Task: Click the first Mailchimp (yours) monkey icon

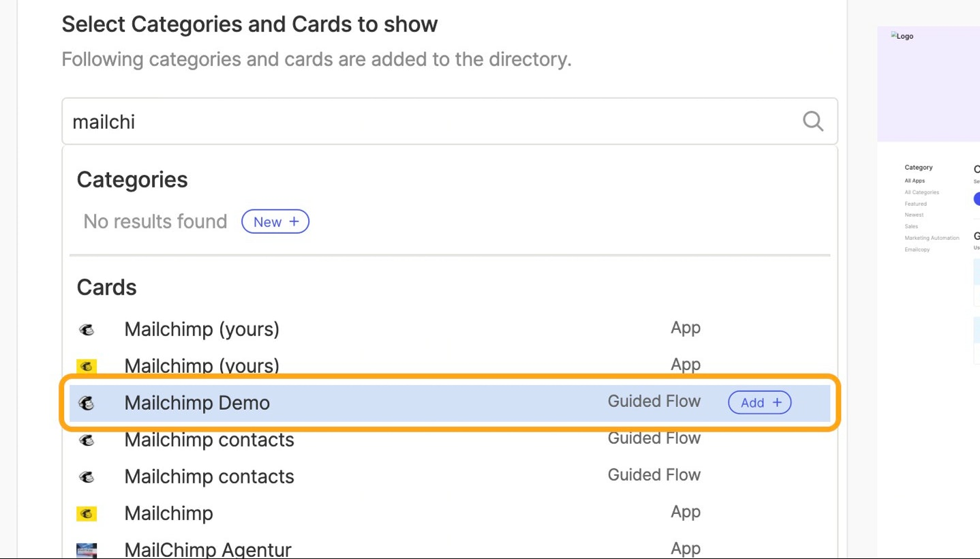Action: point(87,330)
